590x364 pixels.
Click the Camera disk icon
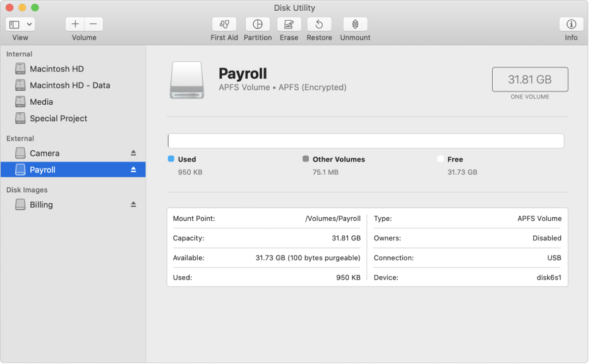tap(20, 153)
